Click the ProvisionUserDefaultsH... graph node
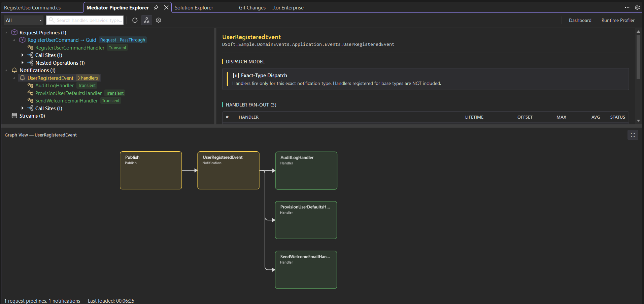Viewport: 644px width, 304px height. [306, 220]
